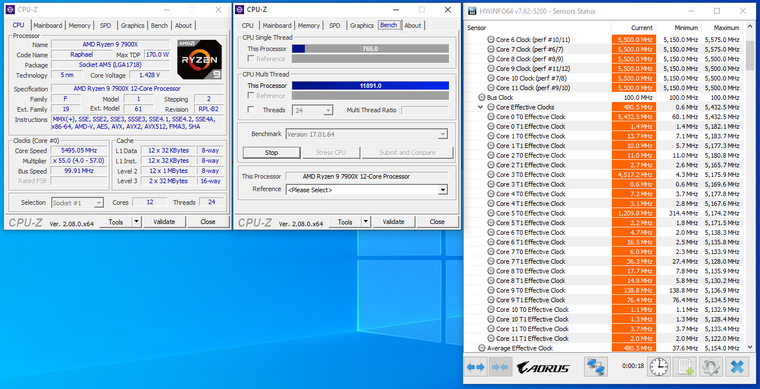Click Tools button in left CPU-Z window
The image size is (760, 389).
click(x=116, y=222)
